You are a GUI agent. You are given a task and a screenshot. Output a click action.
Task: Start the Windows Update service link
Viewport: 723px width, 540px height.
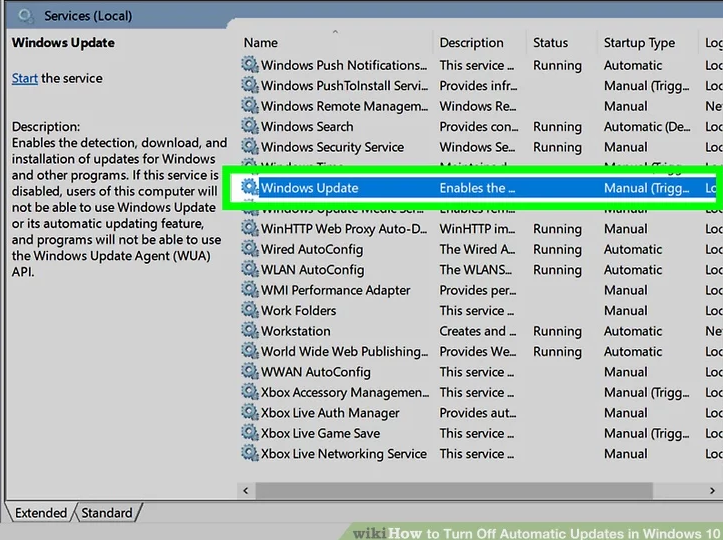click(x=24, y=78)
